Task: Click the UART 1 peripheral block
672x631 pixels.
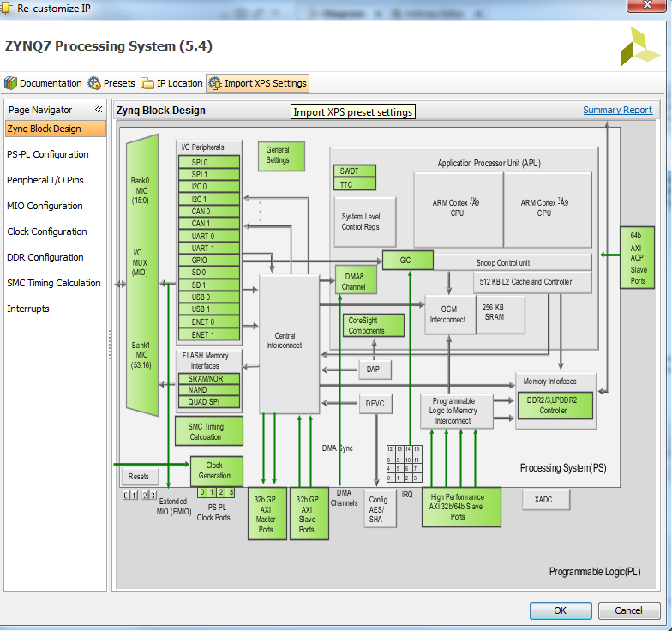Action: pos(209,249)
